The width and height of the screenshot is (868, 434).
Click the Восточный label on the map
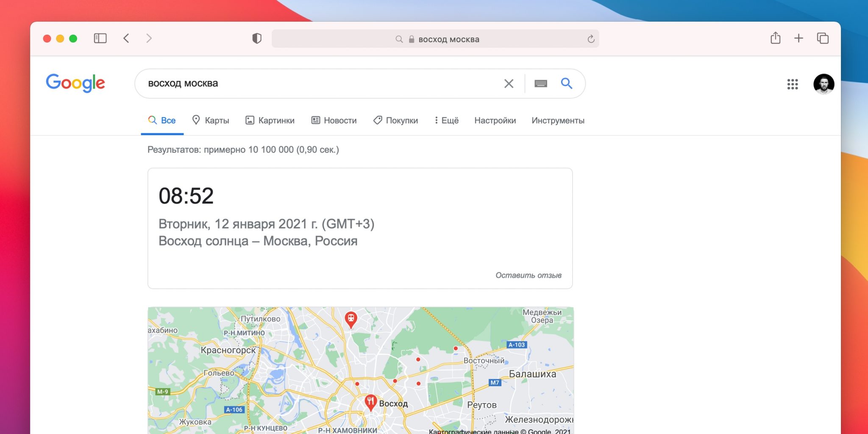pos(484,361)
